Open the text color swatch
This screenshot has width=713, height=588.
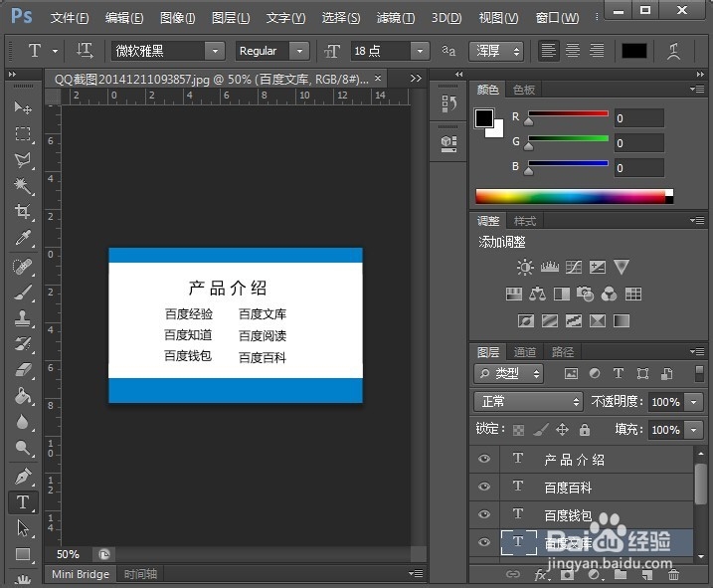tap(634, 51)
